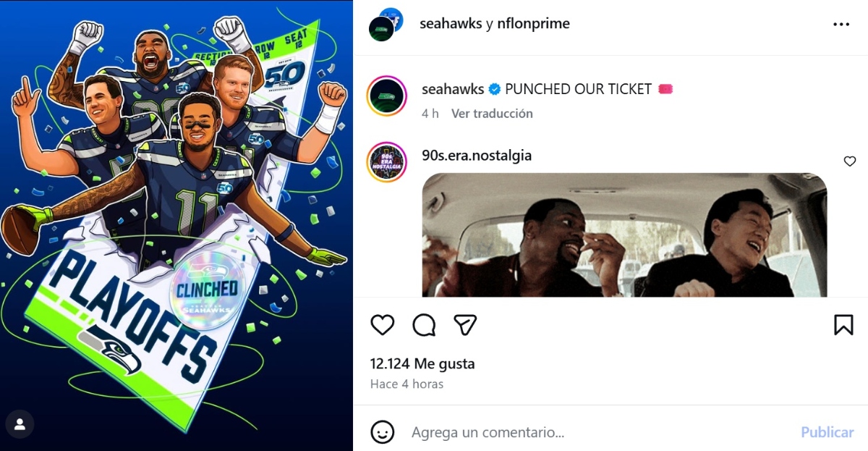Click the verified badge next to seahawks
This screenshot has width=868, height=451.
(x=495, y=90)
